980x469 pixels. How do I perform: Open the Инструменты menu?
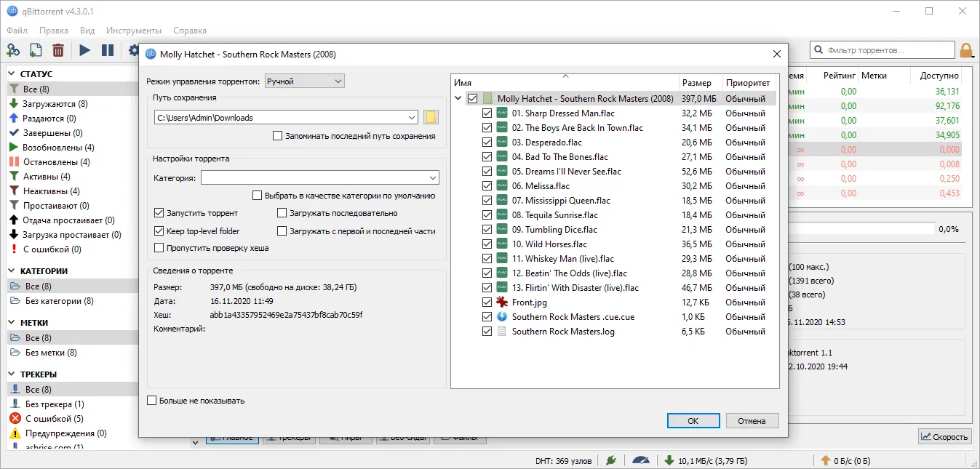(134, 31)
